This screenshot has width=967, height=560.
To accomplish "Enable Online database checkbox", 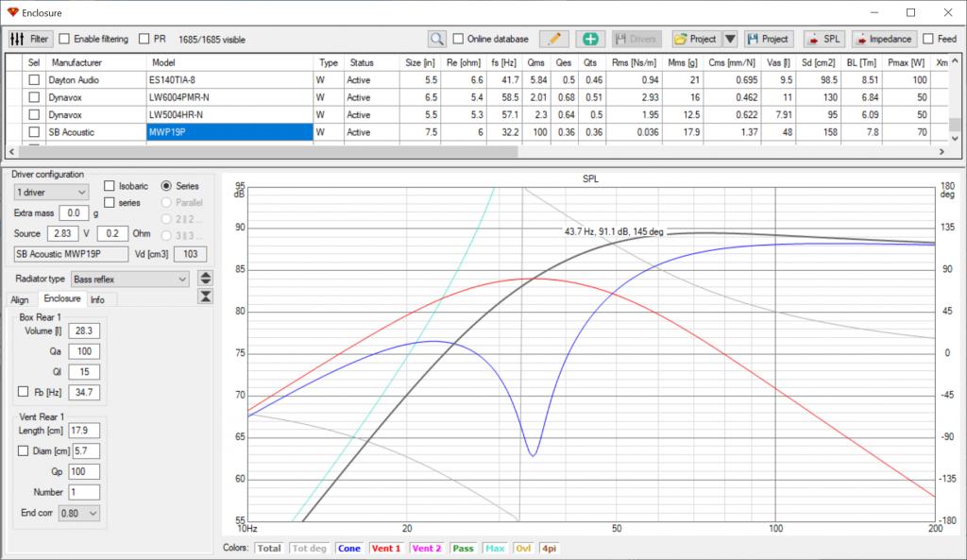I will [458, 39].
